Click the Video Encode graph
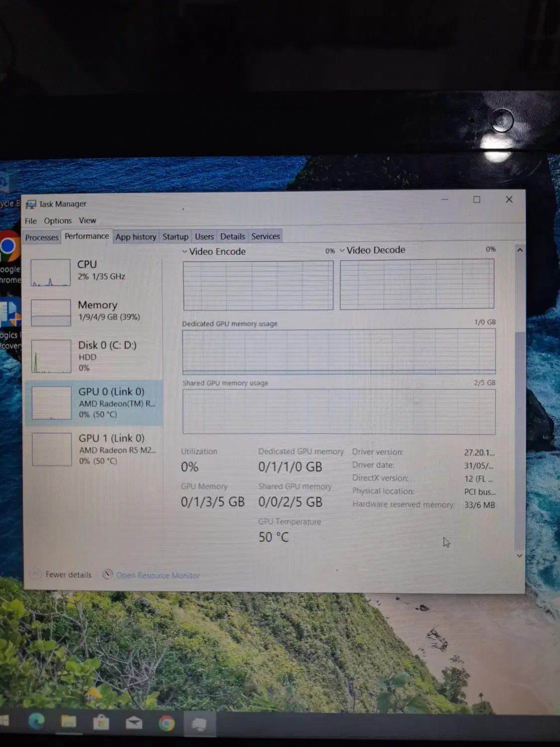Viewport: 560px width, 747px height. click(258, 286)
